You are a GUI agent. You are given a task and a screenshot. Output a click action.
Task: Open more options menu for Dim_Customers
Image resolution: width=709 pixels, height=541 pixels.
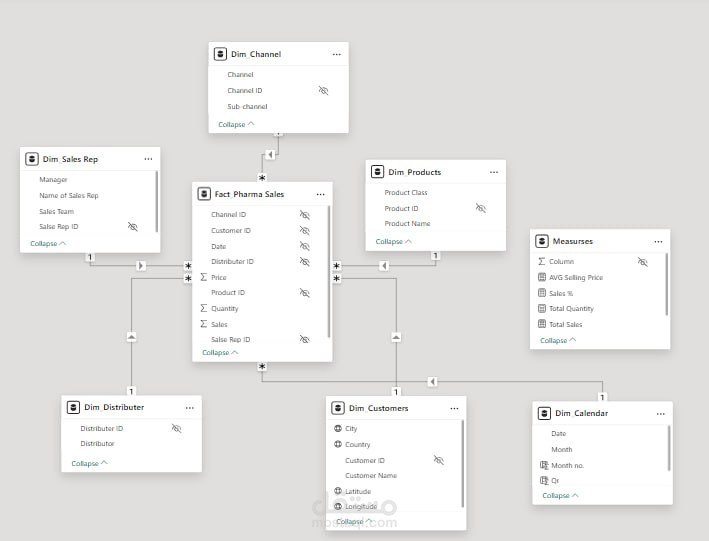point(454,408)
